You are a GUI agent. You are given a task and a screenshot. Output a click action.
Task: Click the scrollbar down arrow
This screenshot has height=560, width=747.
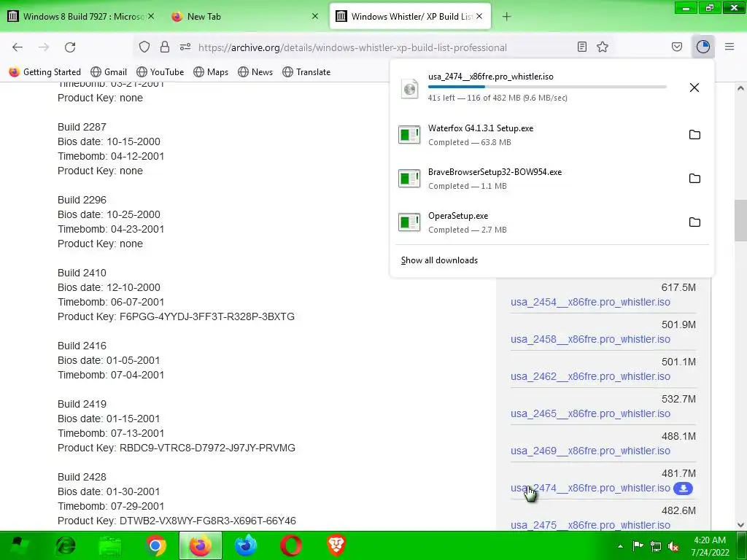740,525
